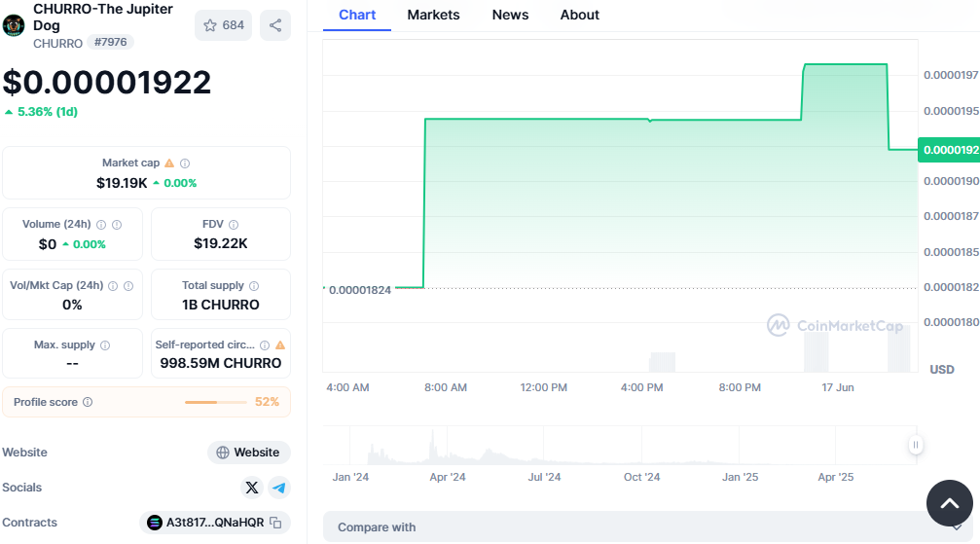Click the Market cap warning triangle icon

(x=169, y=163)
